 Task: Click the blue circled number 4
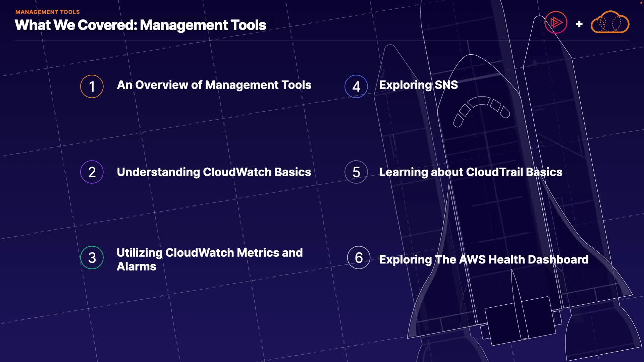pyautogui.click(x=356, y=86)
